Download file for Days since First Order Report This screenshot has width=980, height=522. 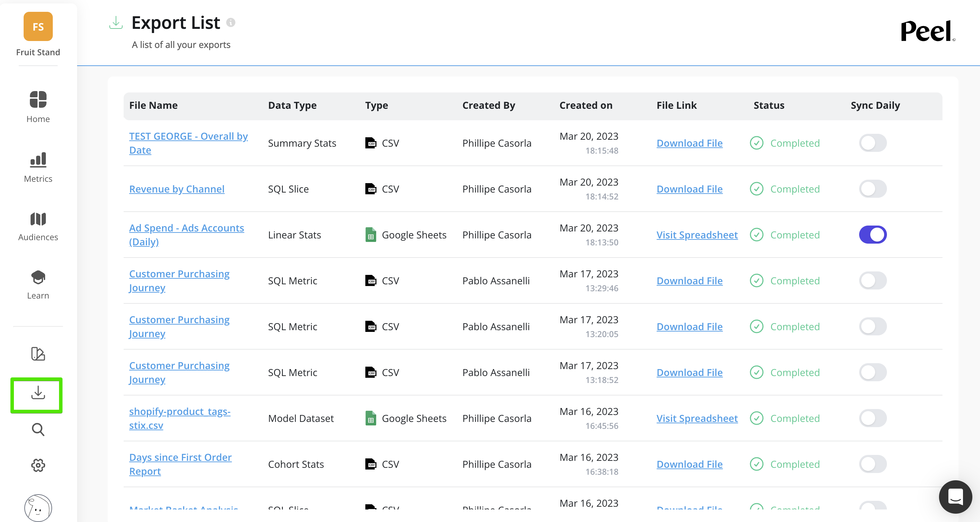point(689,465)
